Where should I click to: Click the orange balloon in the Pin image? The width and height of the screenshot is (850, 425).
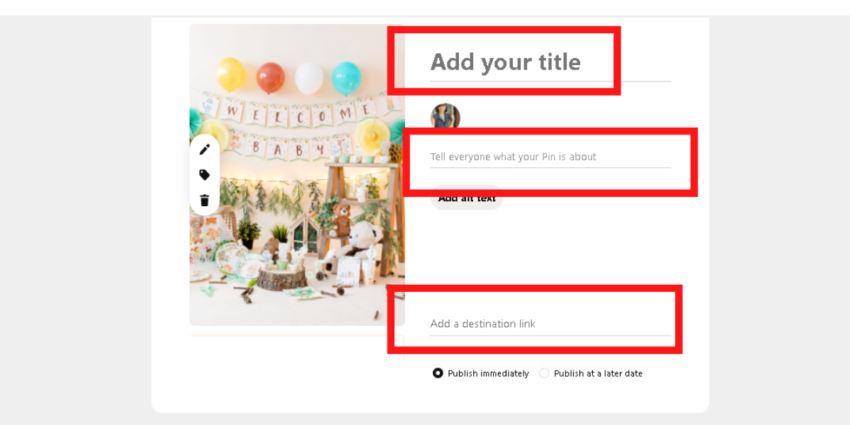[270, 76]
